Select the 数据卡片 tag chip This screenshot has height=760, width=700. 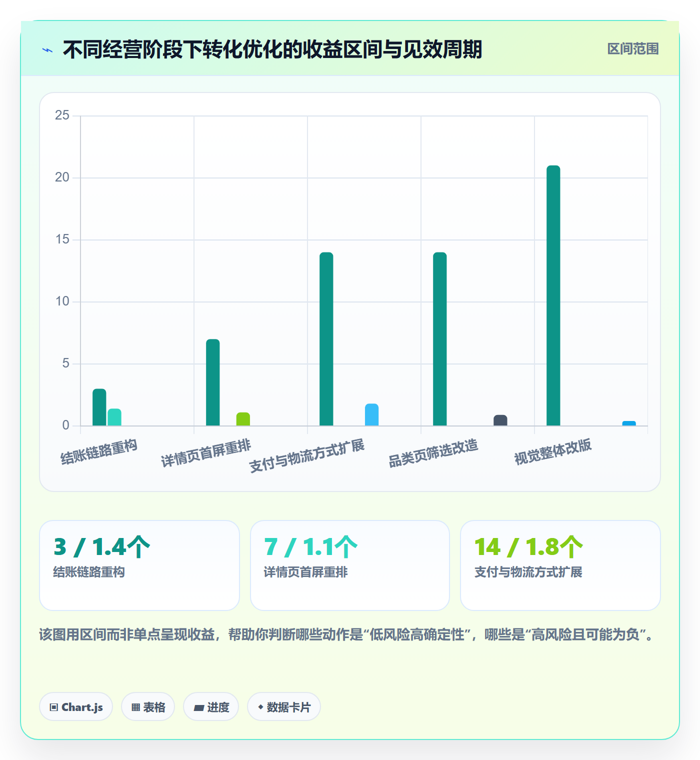click(x=284, y=707)
